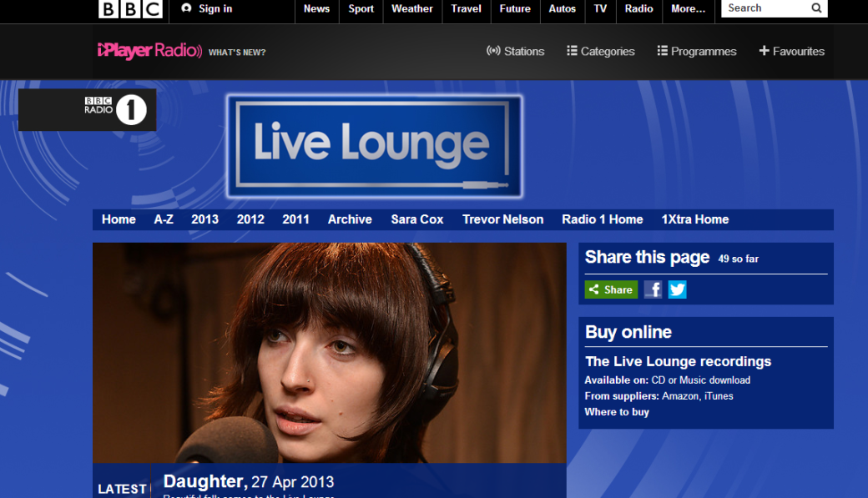Screen dimensions: 868x498
Task: Share the page on Facebook
Action: click(x=654, y=289)
